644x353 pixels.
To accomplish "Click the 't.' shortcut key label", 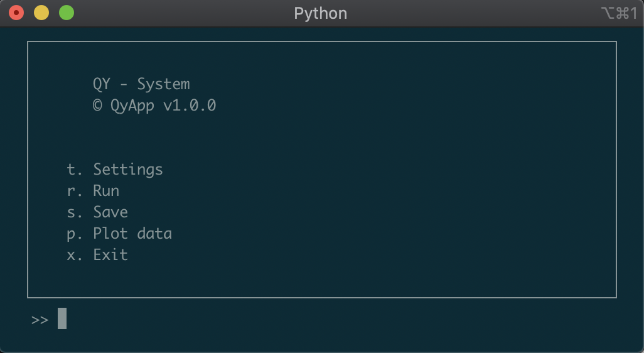I will 74,170.
